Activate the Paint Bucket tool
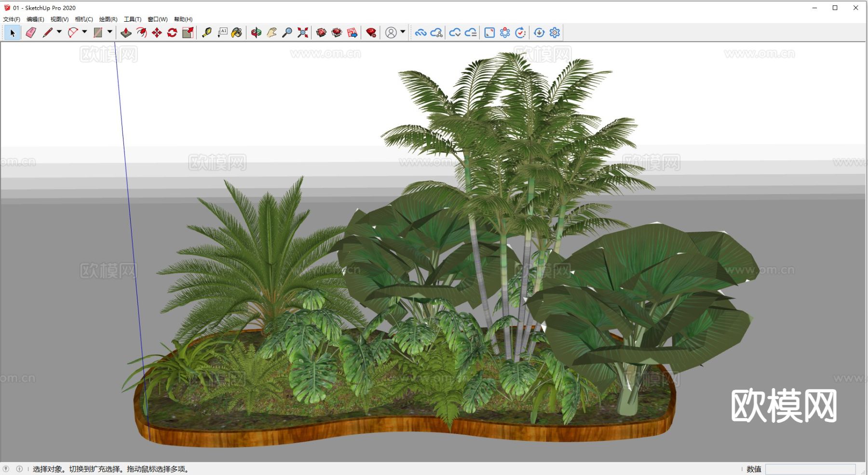The height and width of the screenshot is (475, 868). coord(236,32)
